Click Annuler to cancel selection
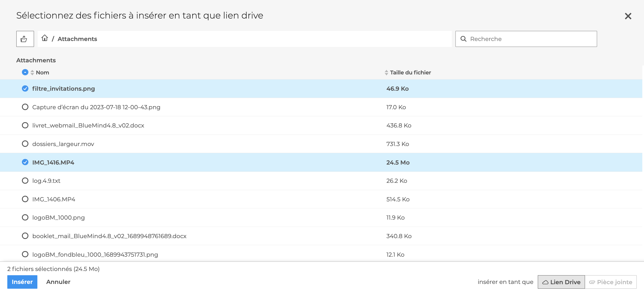The height and width of the screenshot is (296, 644). click(x=58, y=282)
